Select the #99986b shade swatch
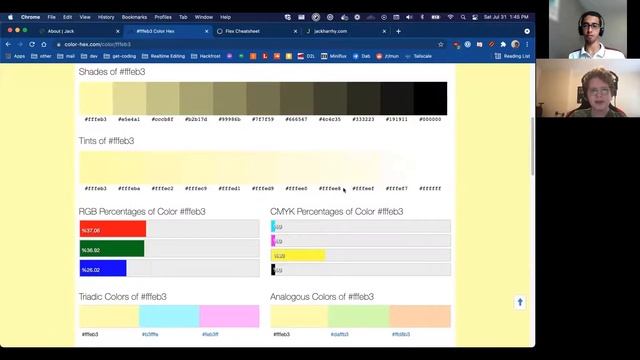The image size is (640, 360). click(230, 98)
